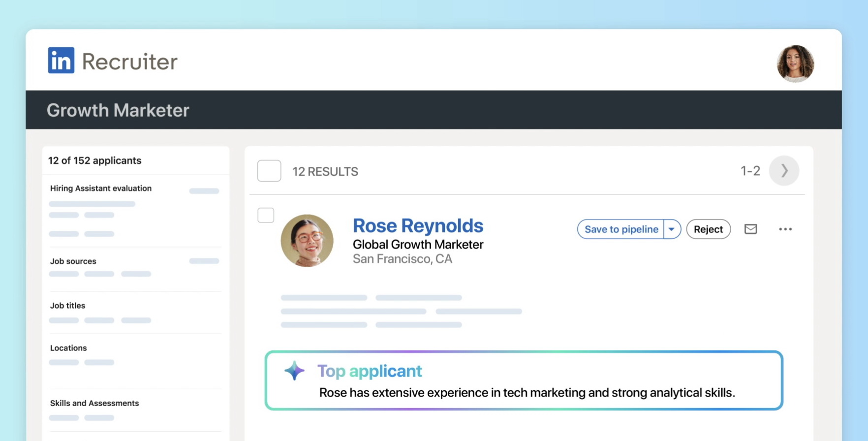Click the Top applicant insight banner text
The width and height of the screenshot is (868, 441).
point(527,393)
